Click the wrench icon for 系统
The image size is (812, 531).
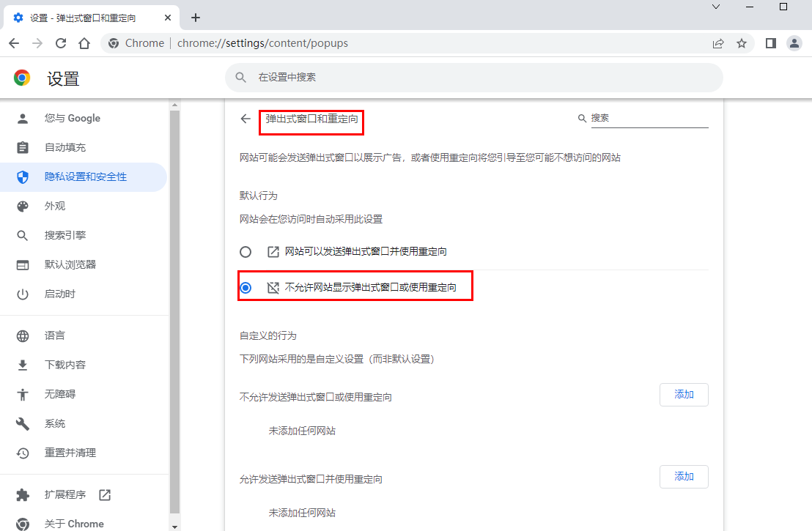click(22, 424)
